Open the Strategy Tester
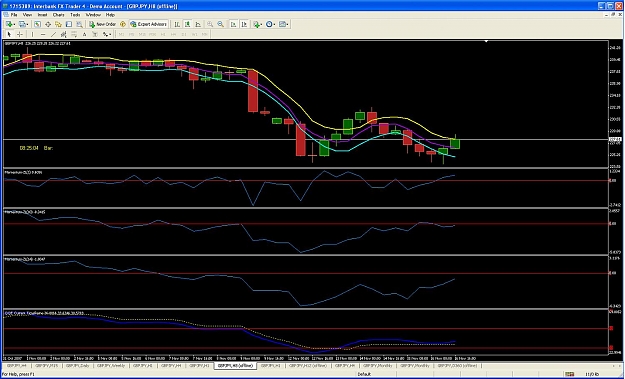Viewport: 625px width, 379px height. coord(79,24)
